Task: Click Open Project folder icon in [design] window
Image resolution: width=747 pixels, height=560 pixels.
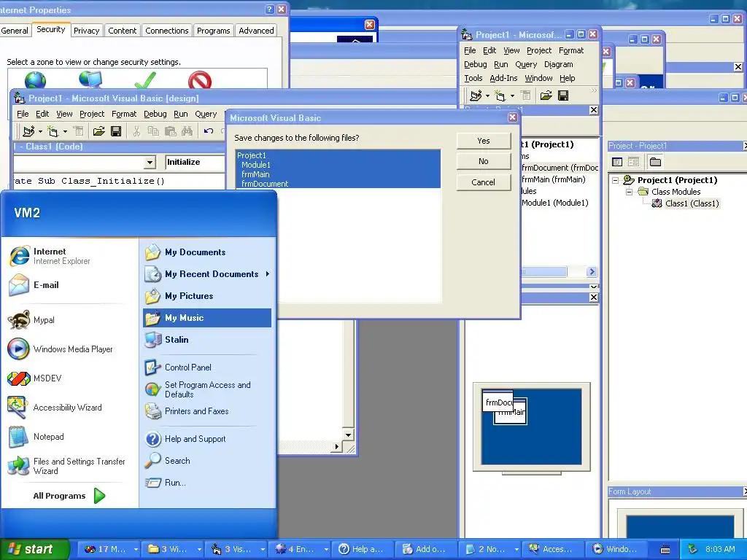Action: click(x=98, y=131)
